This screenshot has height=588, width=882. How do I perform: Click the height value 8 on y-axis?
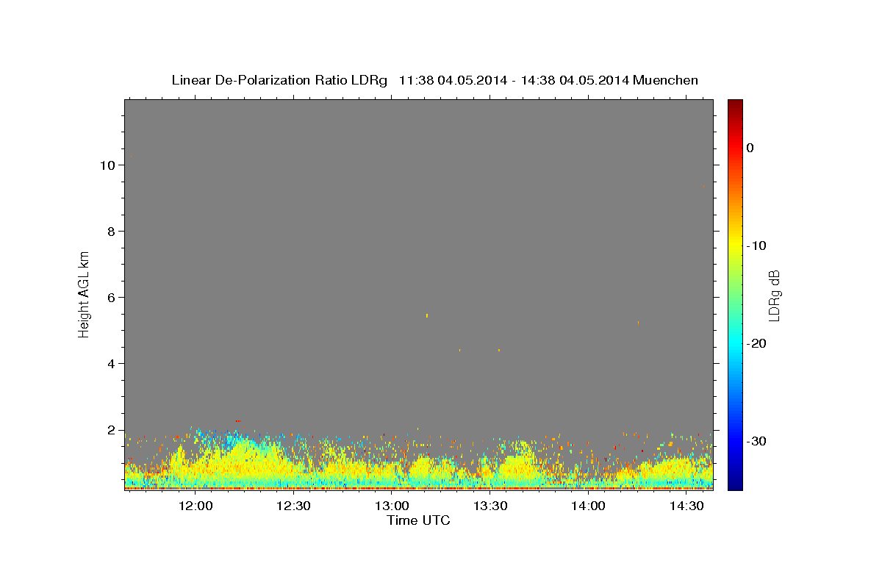(x=110, y=232)
